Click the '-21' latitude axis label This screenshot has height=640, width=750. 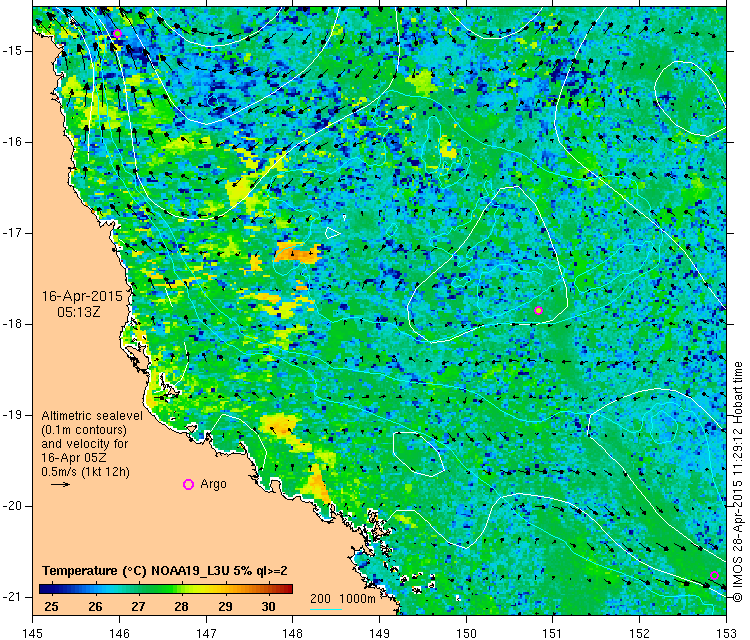click(x=11, y=596)
